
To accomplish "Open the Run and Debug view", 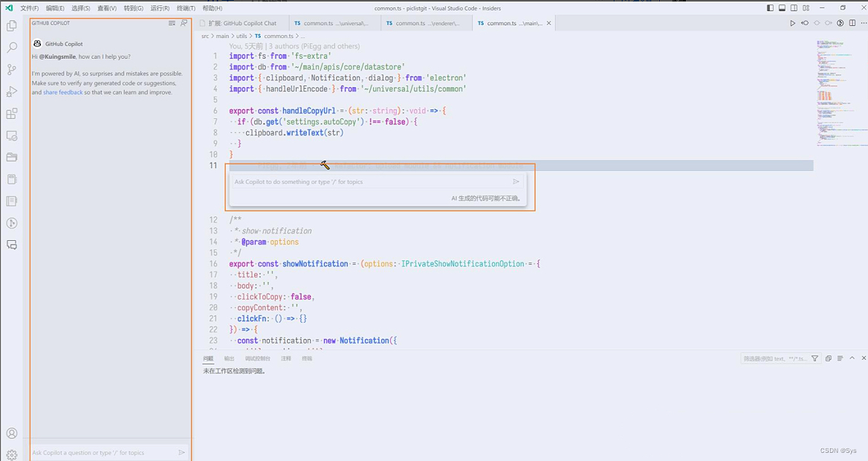I will tap(12, 91).
